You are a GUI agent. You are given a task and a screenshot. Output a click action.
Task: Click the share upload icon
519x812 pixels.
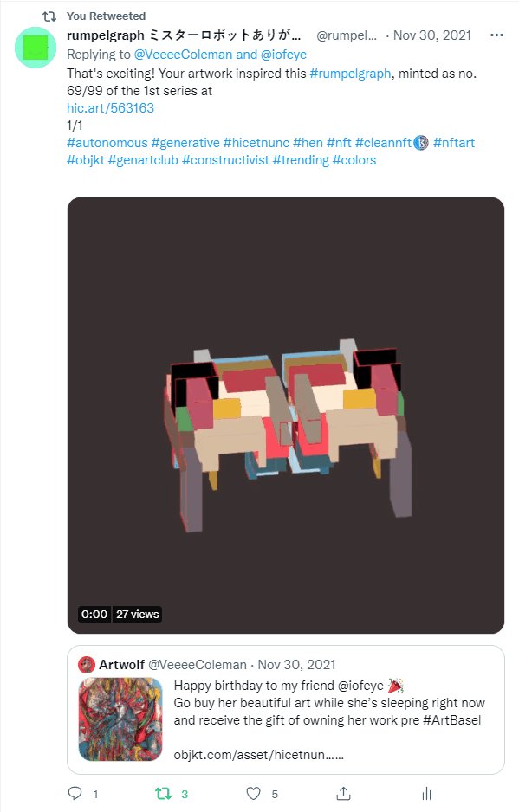(343, 793)
